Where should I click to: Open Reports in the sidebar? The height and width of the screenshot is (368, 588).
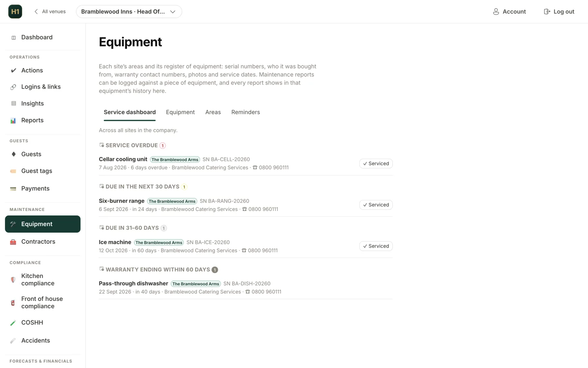pos(42,120)
